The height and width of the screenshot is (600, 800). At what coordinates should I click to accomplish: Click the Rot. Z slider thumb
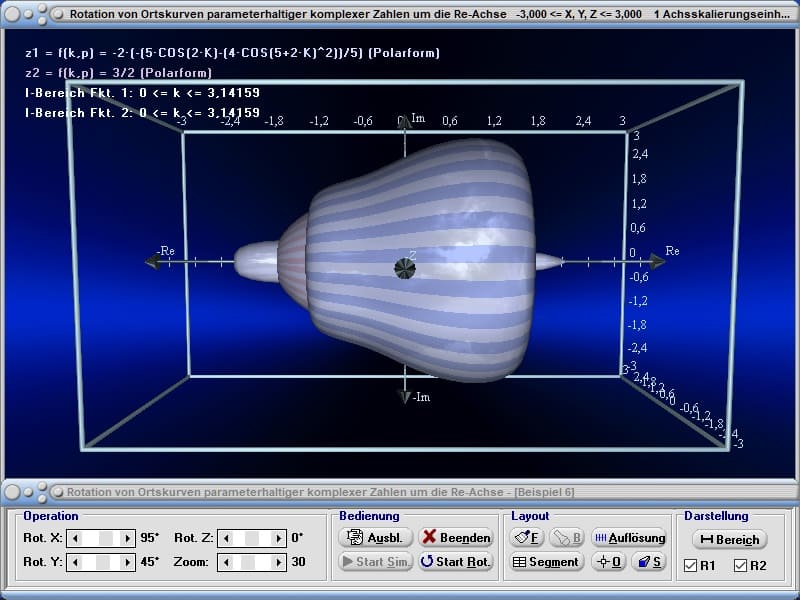tap(252, 538)
